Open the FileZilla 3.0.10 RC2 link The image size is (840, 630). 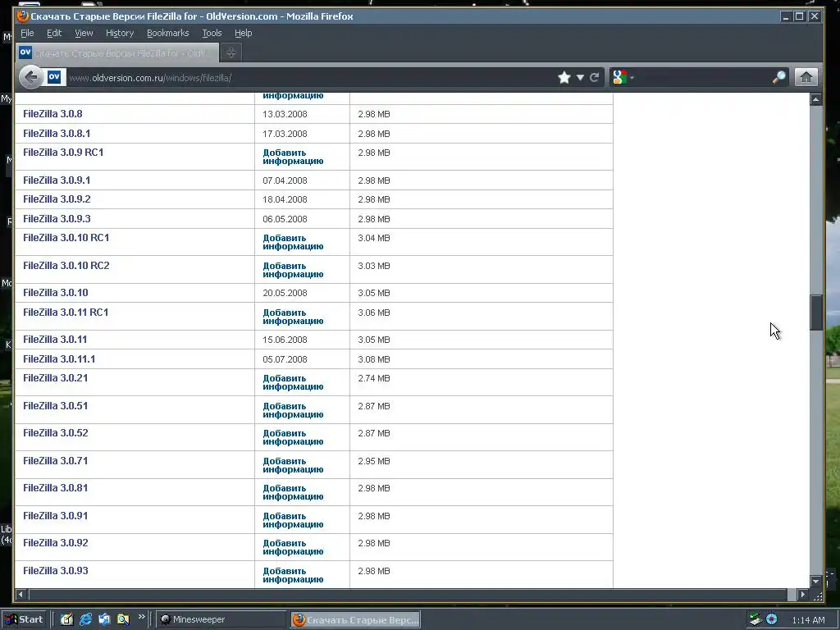(66, 265)
